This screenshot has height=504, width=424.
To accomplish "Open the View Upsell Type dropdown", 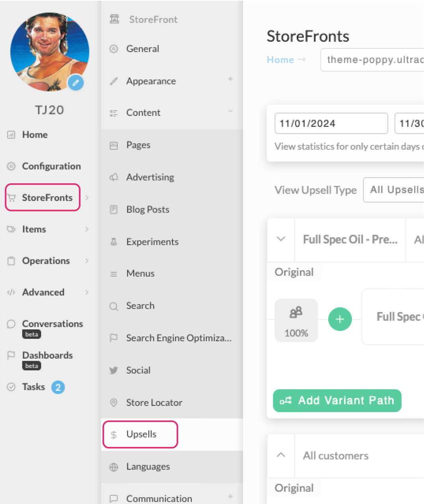I will click(393, 190).
